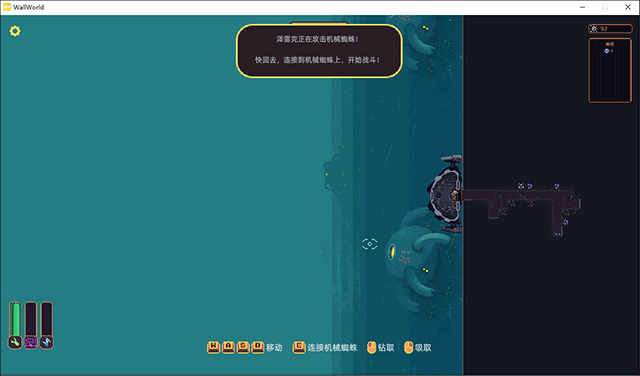This screenshot has width=640, height=376.
Task: Click the D movement key icon
Action: (x=258, y=347)
